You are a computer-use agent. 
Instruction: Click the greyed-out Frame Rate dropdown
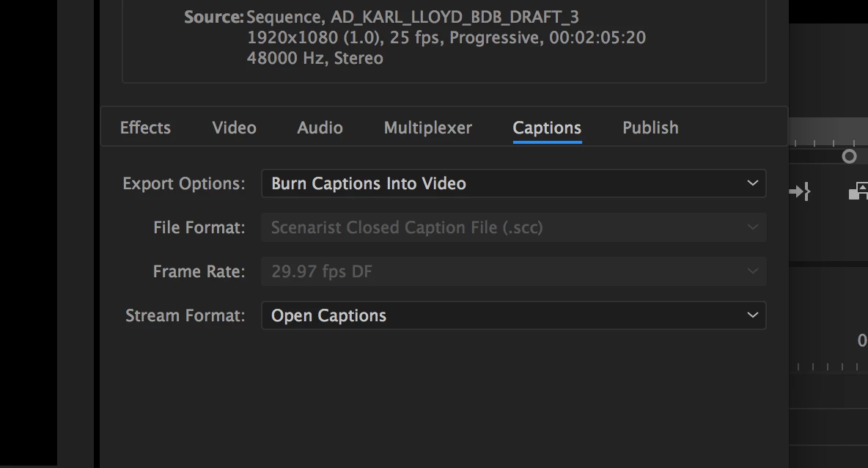point(513,271)
